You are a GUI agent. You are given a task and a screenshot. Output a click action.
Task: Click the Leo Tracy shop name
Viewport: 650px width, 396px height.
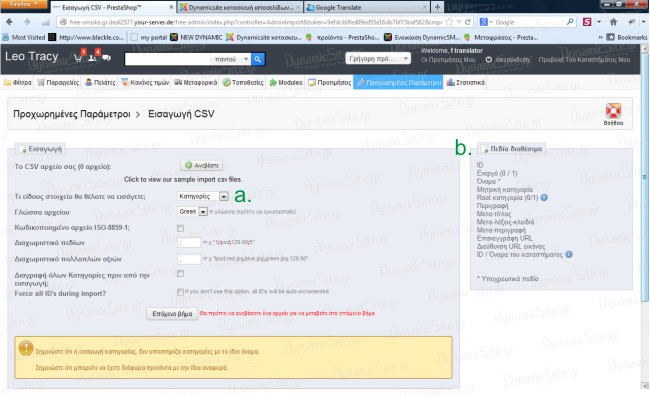coord(32,56)
